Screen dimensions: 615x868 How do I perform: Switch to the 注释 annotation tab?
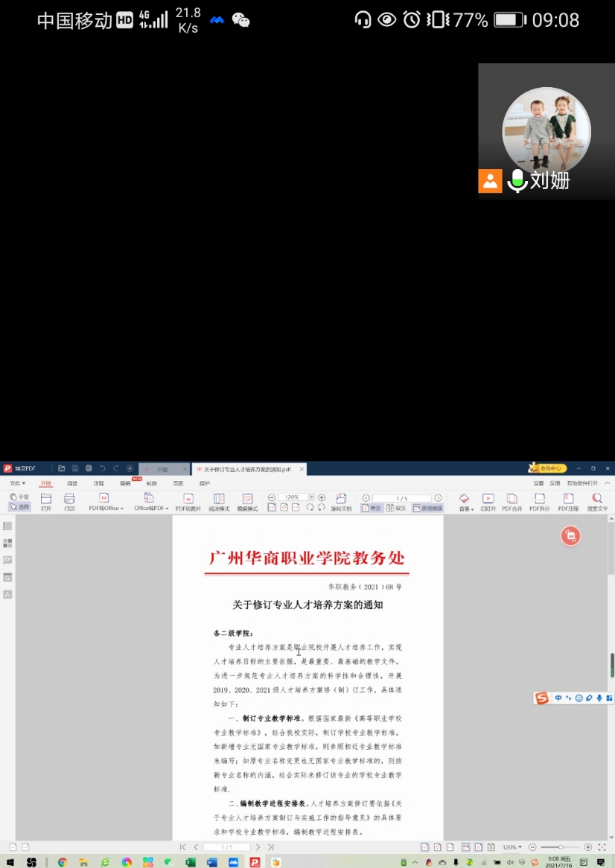coord(99,483)
